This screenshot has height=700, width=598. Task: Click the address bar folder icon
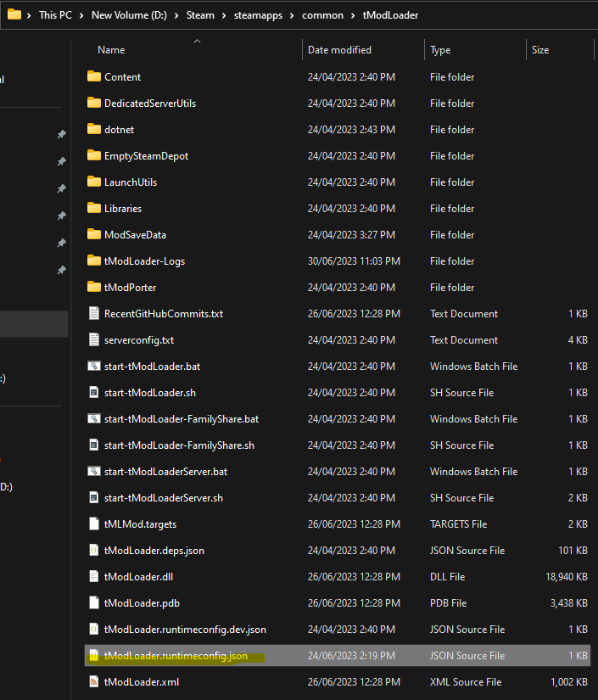coord(14,14)
